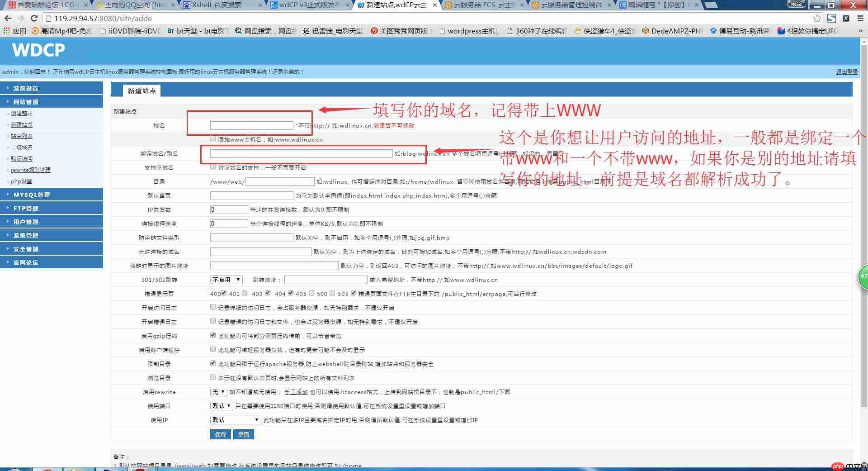The image size is (868, 471).
Task: Open the 应用 shortcut on the bookmarks bar
Action: [x=17, y=31]
